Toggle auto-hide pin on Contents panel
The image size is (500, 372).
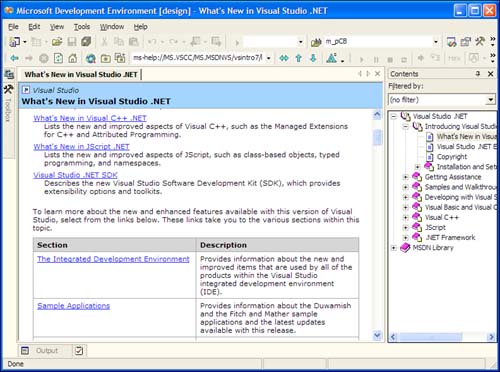478,74
